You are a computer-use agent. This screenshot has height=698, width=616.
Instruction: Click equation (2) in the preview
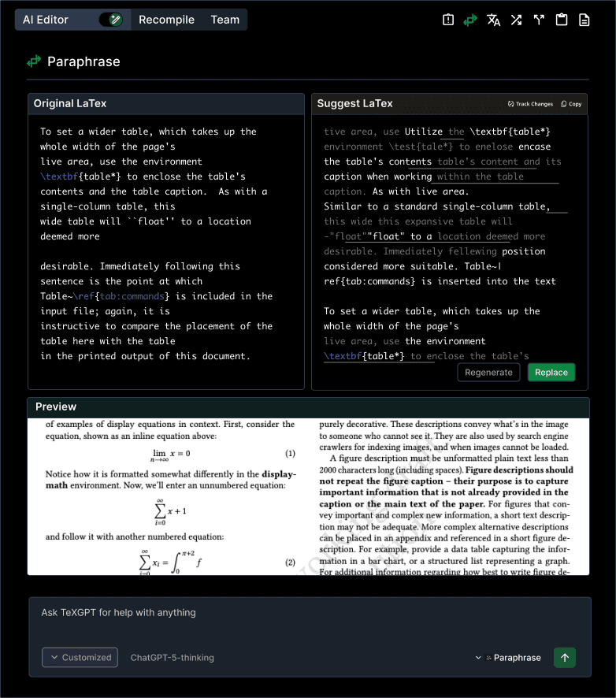[170, 562]
